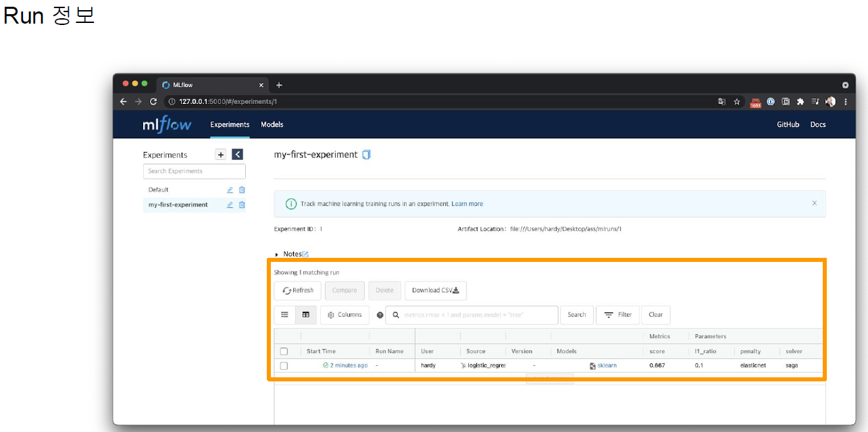Select all runs header checkbox
The width and height of the screenshot is (868, 432).
[x=284, y=352]
